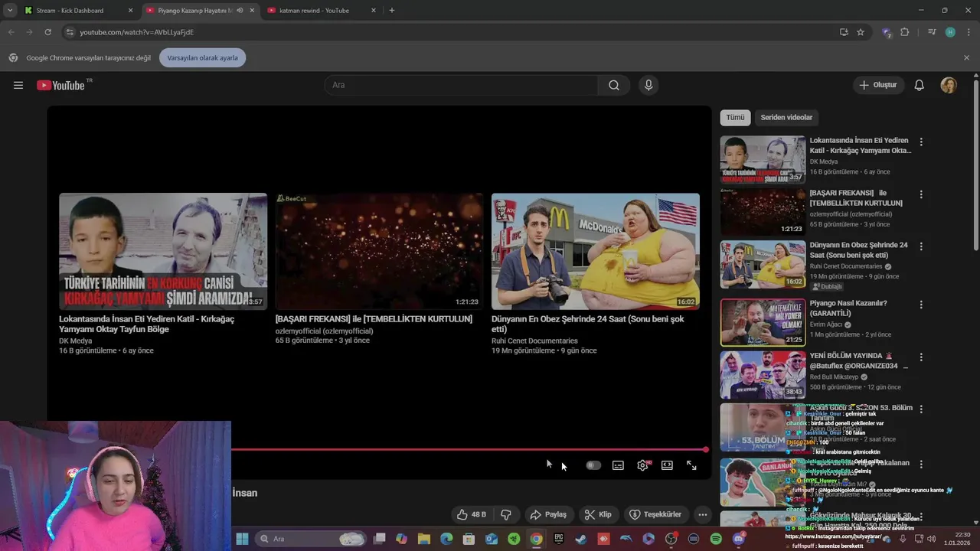Enter fullscreen mode in the player
Viewport: 980px width, 551px height.
tap(691, 465)
